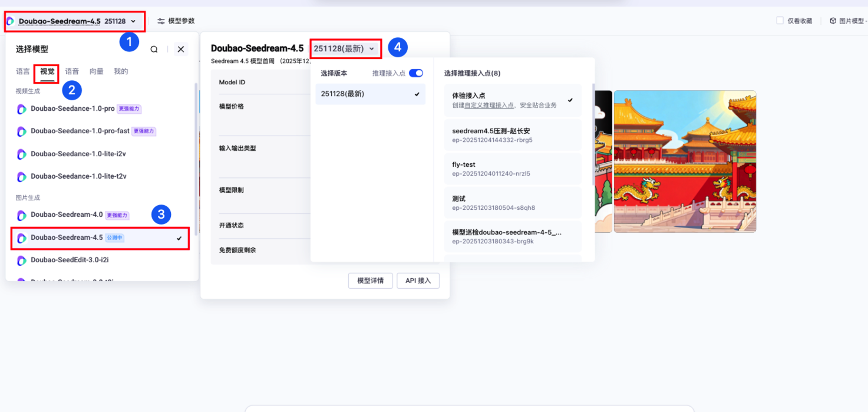Click the 免费额度剩余 row label
868x412 pixels.
(x=237, y=251)
